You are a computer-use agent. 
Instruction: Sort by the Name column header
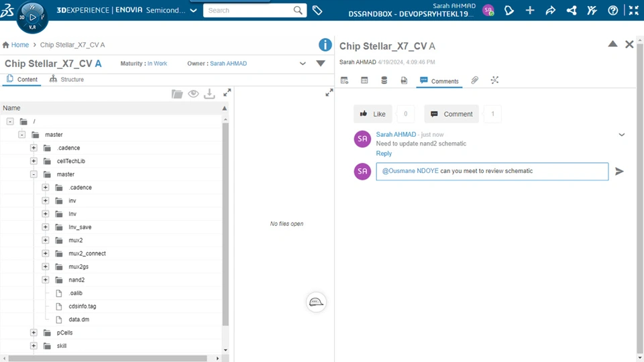(x=11, y=108)
